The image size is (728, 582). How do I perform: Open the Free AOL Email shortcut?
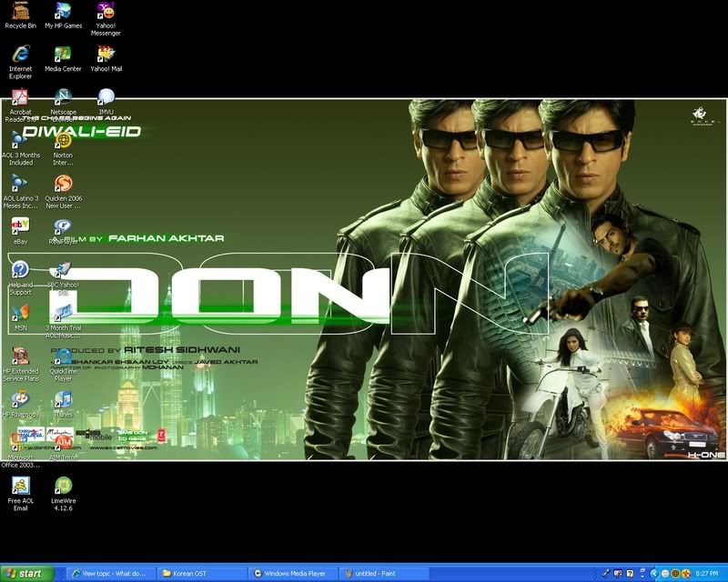click(x=20, y=487)
